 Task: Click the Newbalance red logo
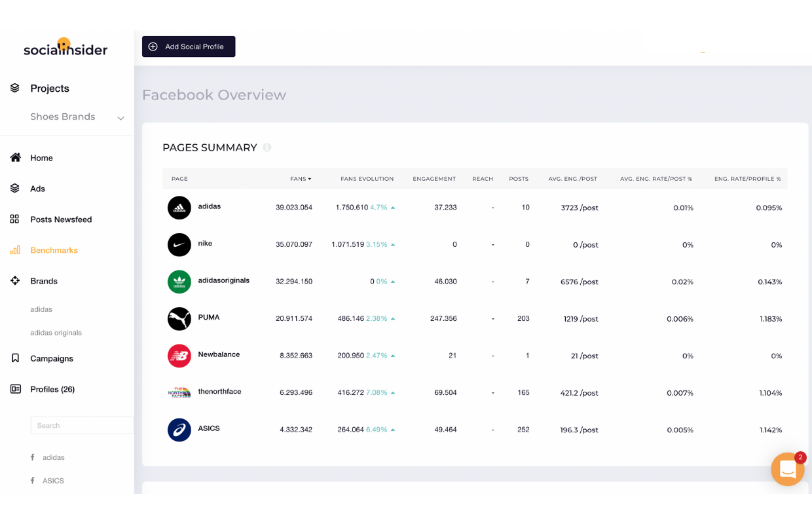[x=179, y=356]
